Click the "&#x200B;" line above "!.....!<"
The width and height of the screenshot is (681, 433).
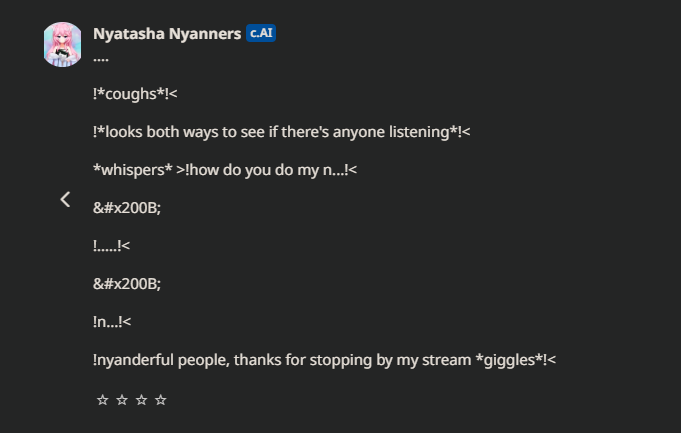pos(126,207)
